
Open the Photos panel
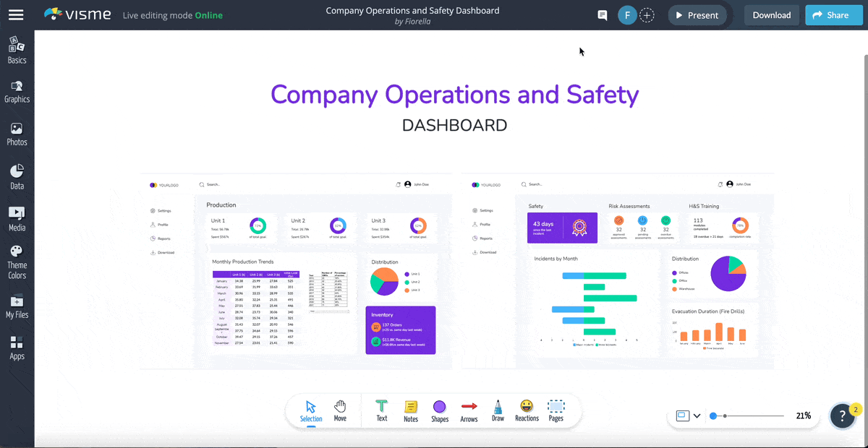tap(17, 132)
